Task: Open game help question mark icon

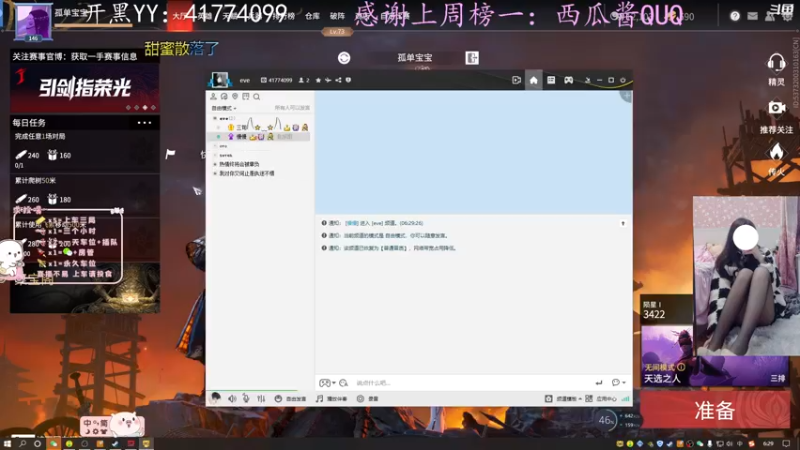Action: pos(735,16)
